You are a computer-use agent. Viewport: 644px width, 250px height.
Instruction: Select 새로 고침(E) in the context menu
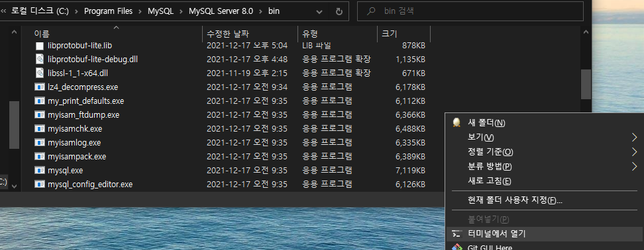pyautogui.click(x=545, y=181)
